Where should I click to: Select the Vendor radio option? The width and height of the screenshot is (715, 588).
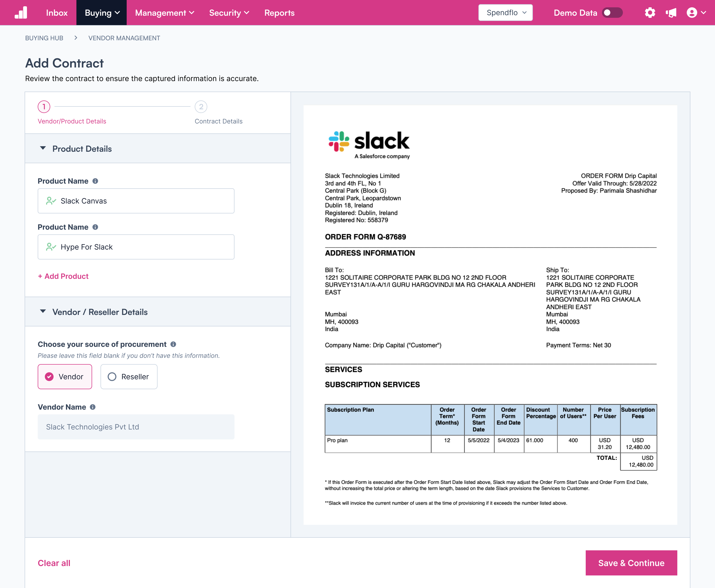pos(65,377)
